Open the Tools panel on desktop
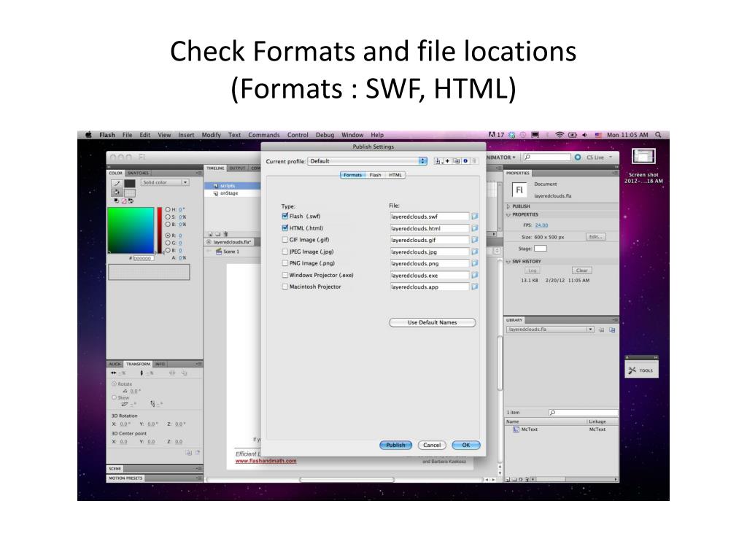This screenshot has width=747, height=560. (x=641, y=370)
